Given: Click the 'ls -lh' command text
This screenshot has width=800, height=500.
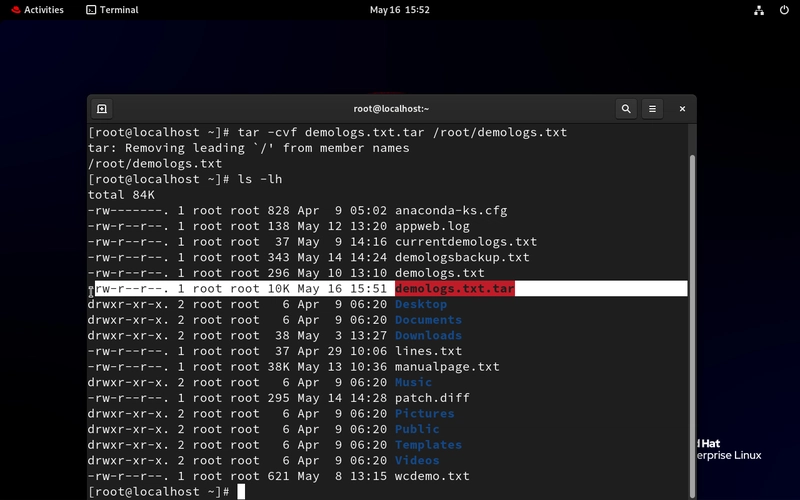Looking at the screenshot, I should pyautogui.click(x=260, y=179).
